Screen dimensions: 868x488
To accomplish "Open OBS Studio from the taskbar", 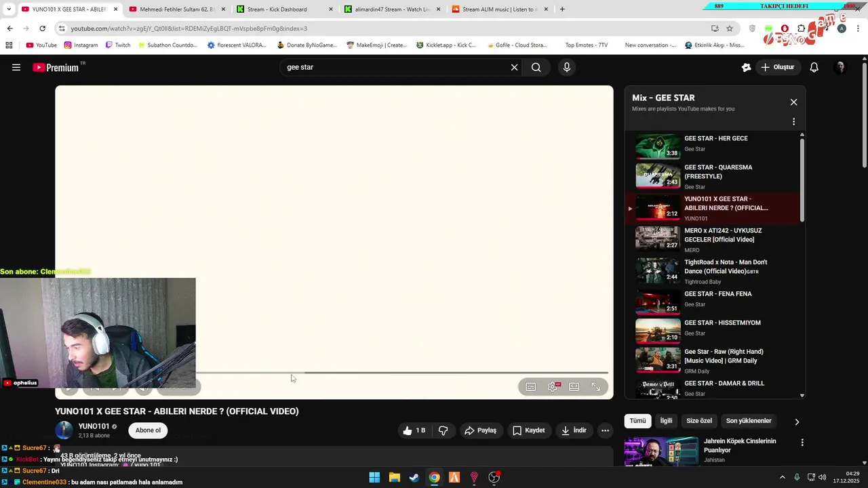I will pos(494,478).
